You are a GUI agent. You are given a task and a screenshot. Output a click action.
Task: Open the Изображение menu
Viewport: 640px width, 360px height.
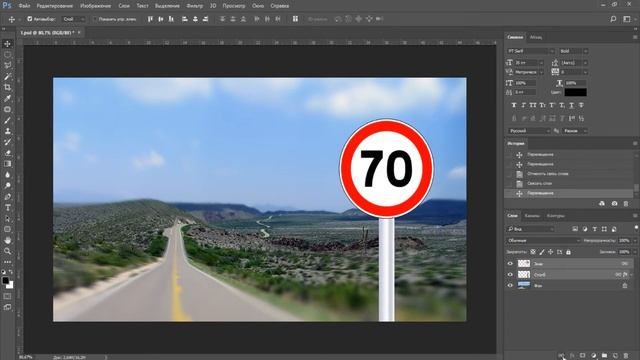point(95,6)
